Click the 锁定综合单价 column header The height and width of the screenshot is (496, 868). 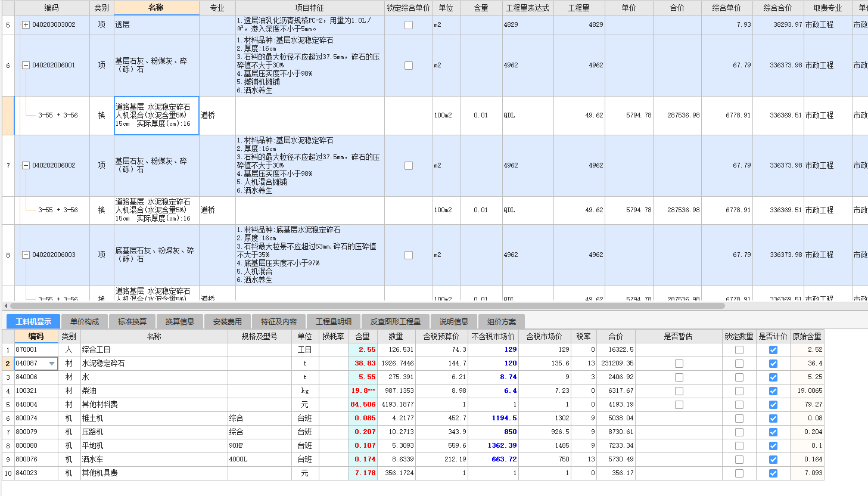[x=408, y=8]
